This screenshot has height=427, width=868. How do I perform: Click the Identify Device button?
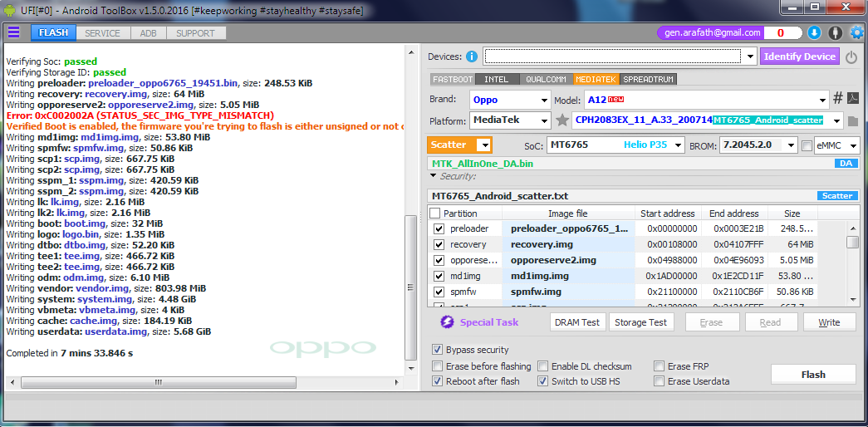point(800,56)
